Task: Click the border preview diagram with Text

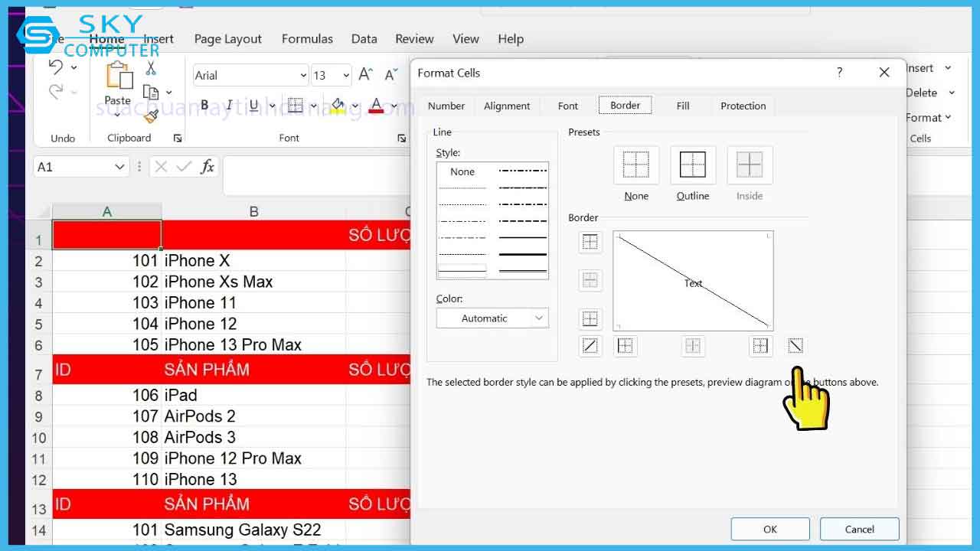Action: tap(693, 281)
